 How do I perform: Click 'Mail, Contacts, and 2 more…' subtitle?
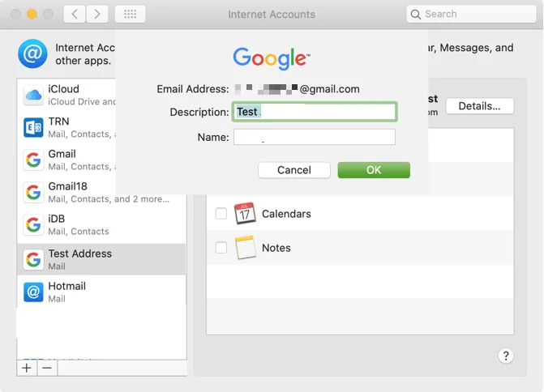tap(109, 199)
